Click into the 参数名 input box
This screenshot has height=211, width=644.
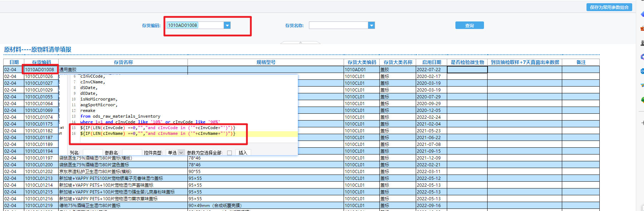point(132,153)
